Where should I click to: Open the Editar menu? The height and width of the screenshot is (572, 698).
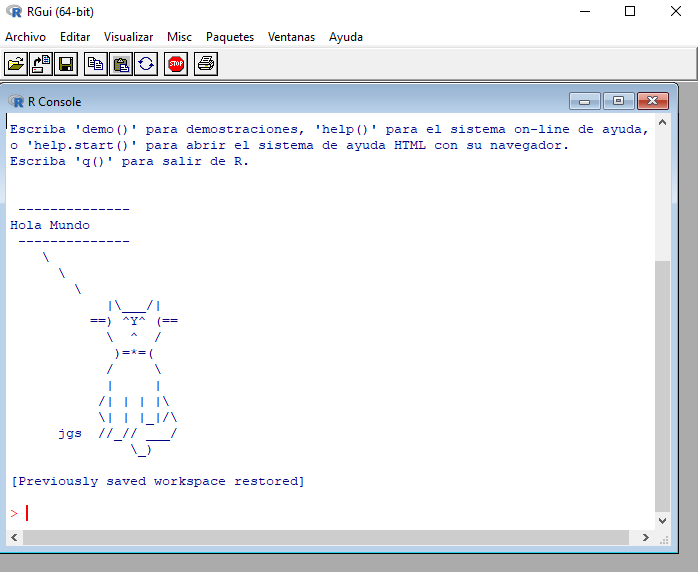[75, 37]
